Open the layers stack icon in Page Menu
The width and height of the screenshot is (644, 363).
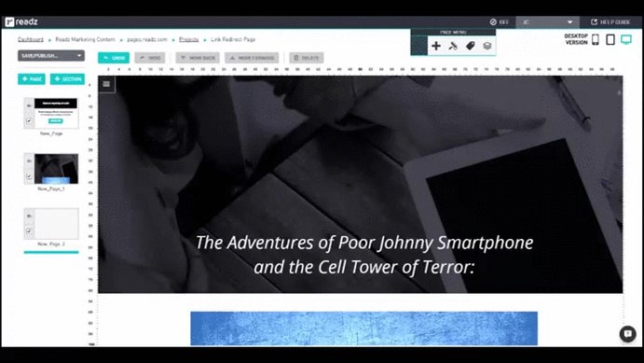pos(487,46)
